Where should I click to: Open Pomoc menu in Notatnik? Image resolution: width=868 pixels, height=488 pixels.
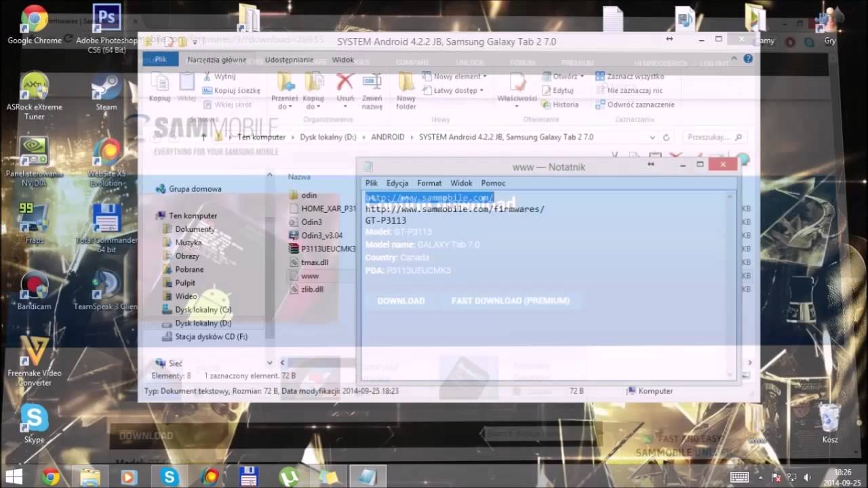[x=493, y=183]
